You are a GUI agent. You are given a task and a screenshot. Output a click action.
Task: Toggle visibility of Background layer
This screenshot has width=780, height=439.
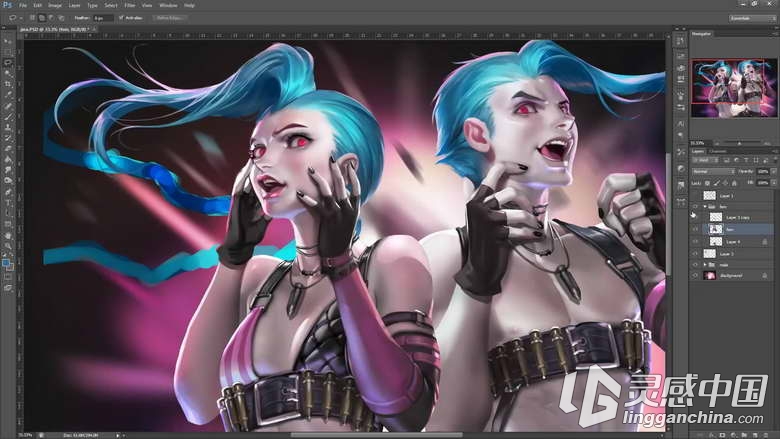coord(695,275)
